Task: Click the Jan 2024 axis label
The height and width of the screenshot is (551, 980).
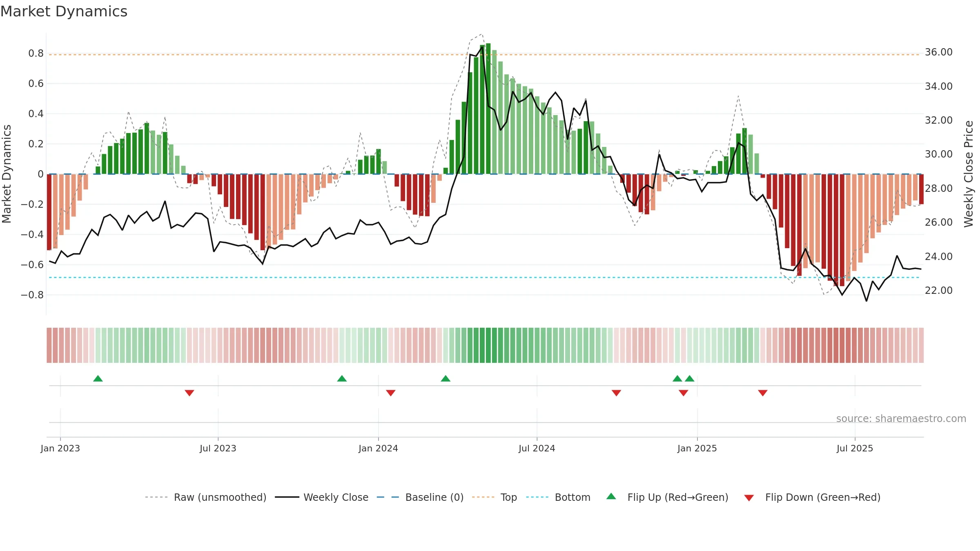Action: coord(379,448)
